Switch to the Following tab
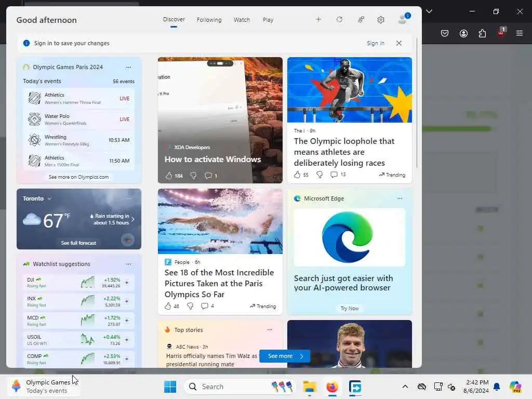This screenshot has height=399, width=532. point(209,20)
